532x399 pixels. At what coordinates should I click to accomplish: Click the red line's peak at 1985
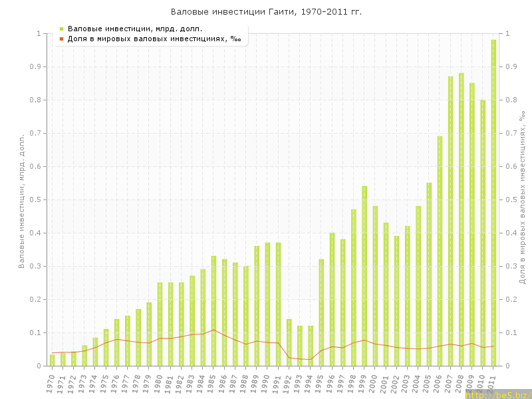pos(213,330)
